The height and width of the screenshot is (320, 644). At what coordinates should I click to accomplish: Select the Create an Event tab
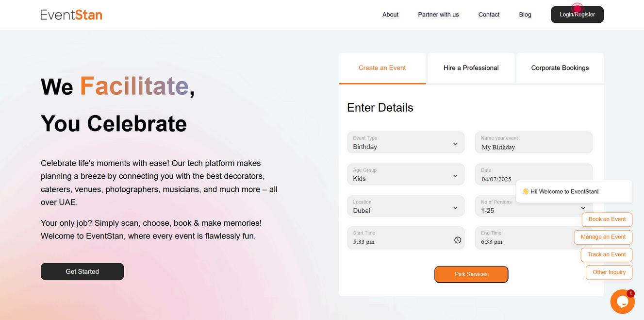coord(382,68)
